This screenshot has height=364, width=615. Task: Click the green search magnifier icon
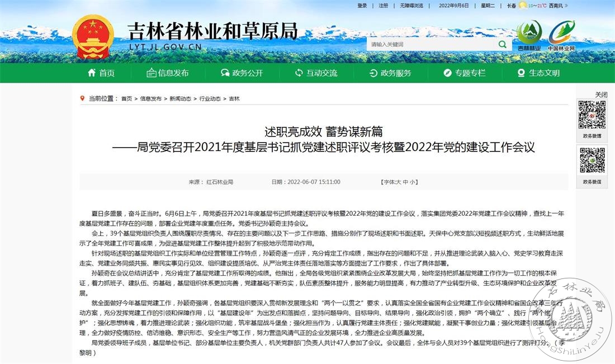pyautogui.click(x=502, y=44)
